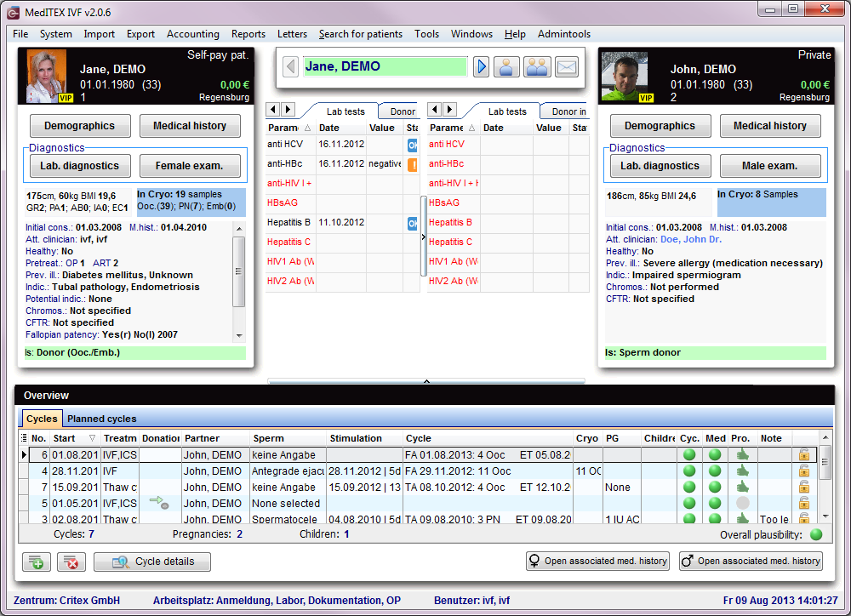
Task: Click the Doe, John Dr. clinician link
Action: tap(691, 239)
